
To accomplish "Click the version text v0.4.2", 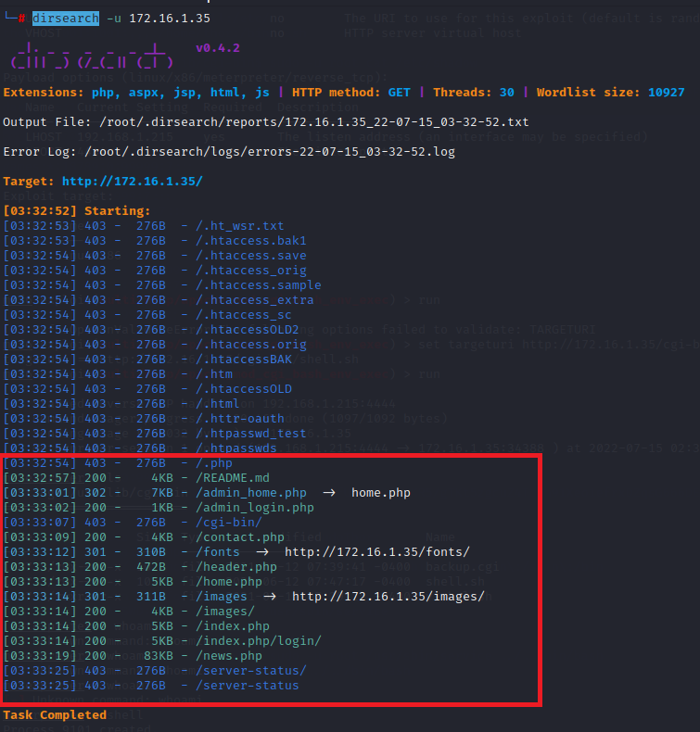I will click(x=218, y=48).
